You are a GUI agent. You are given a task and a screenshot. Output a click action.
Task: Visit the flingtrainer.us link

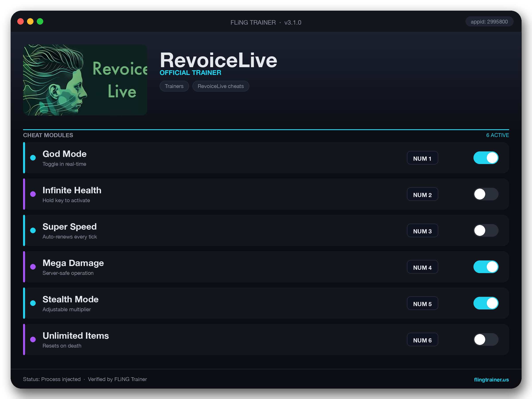(491, 379)
